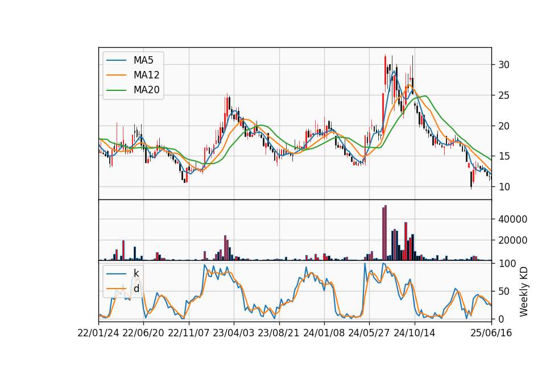Select the MA5 legend label
Screen dimensions: 546x392
click(x=143, y=60)
